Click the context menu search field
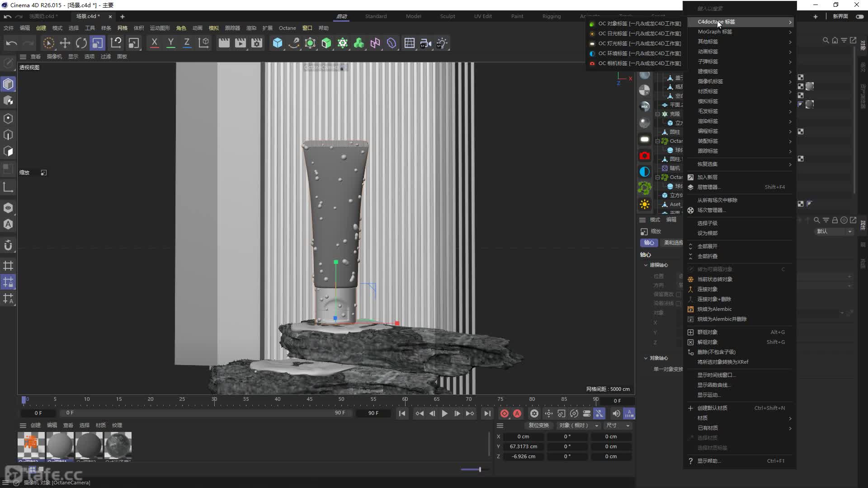This screenshot has height=488, width=868. 740,9
